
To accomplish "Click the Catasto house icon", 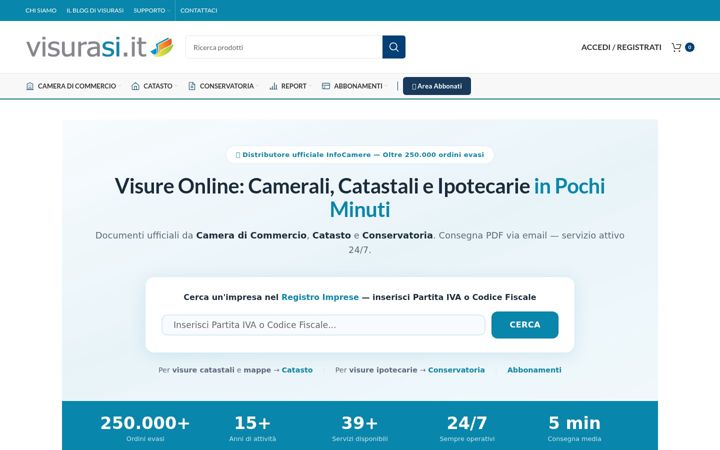I will pyautogui.click(x=135, y=86).
